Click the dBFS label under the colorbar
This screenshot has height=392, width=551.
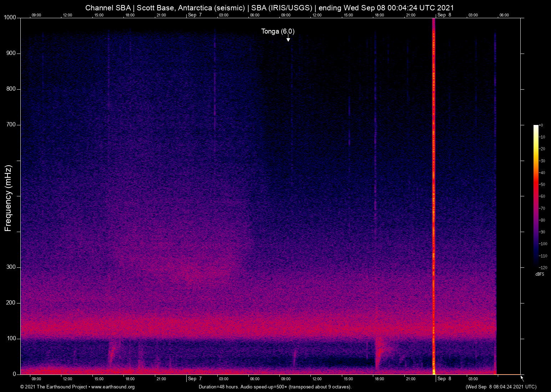point(540,274)
